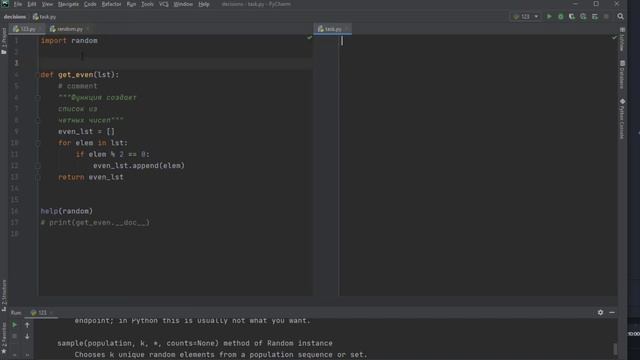Open the Python Console sidebar panel
Screen dimensions: 640x360
point(622,119)
